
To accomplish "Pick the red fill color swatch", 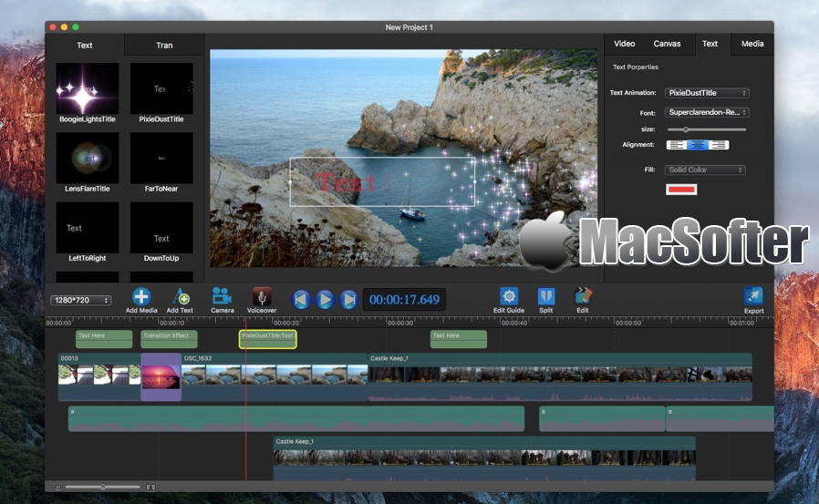I will click(681, 190).
